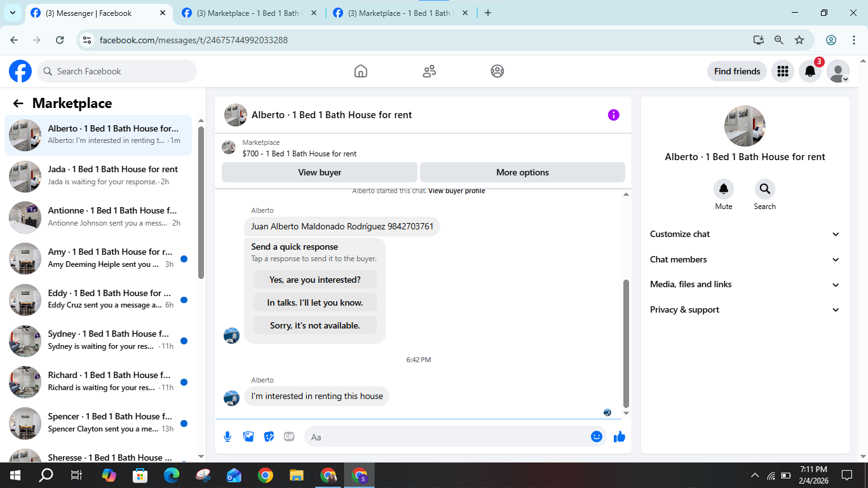This screenshot has width=868, height=488.
Task: Open the account profile avatar menu
Action: pyautogui.click(x=838, y=71)
